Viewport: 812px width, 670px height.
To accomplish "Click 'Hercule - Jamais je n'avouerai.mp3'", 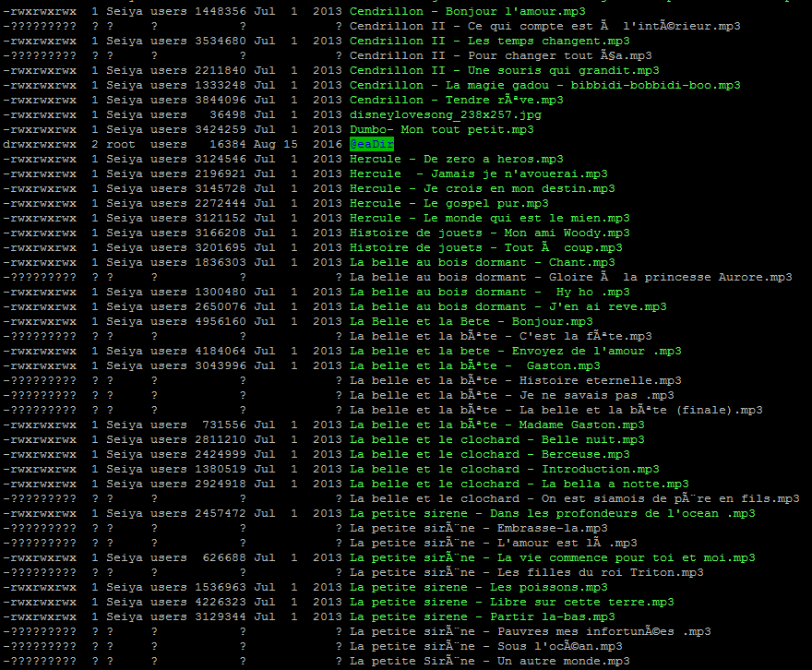I will point(479,174).
